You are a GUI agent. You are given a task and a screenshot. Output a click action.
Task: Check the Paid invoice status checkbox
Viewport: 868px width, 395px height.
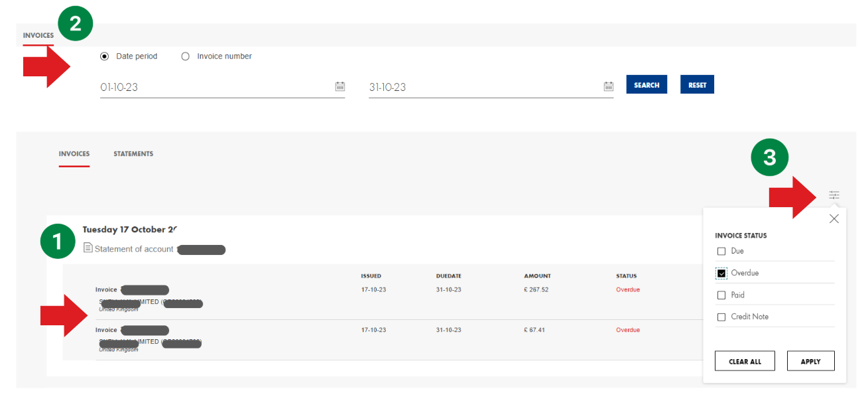click(721, 295)
